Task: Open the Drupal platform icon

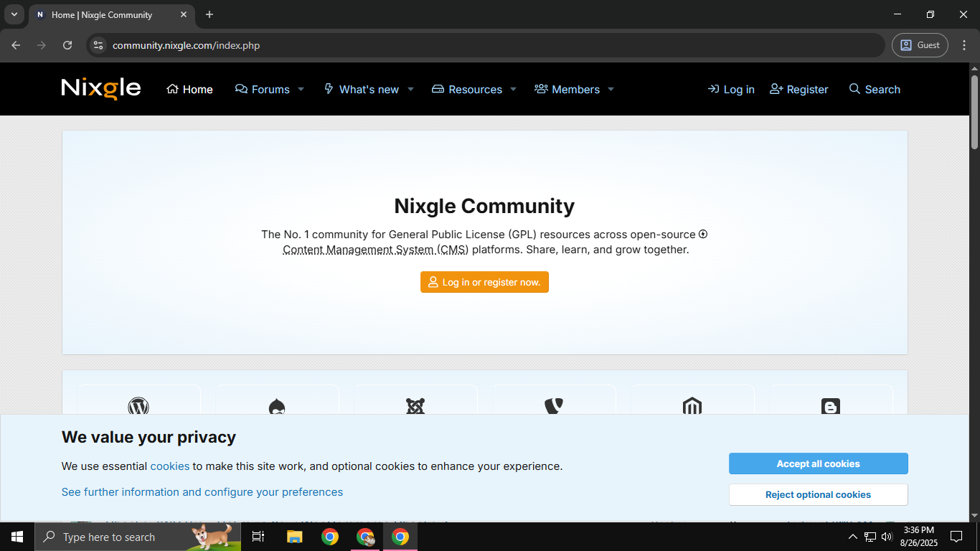Action: [277, 407]
